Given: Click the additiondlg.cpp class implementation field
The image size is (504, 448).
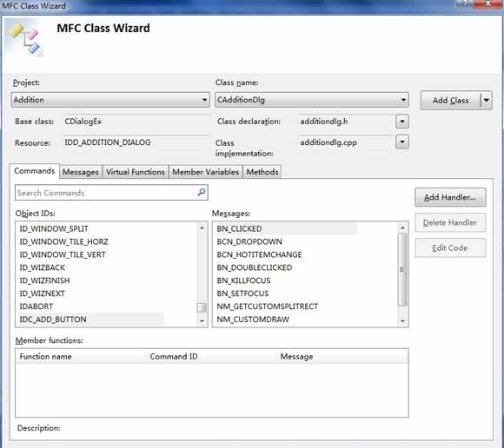Looking at the screenshot, I should click(x=347, y=142).
